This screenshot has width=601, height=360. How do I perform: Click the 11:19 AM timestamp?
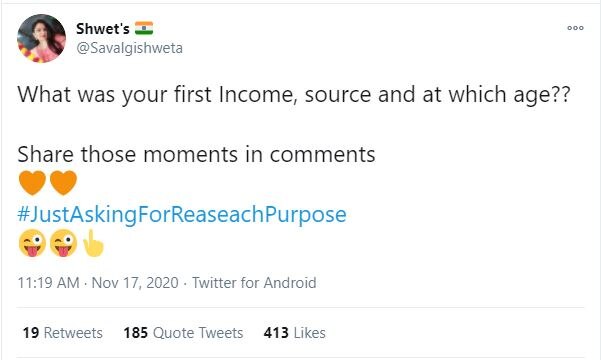48,283
